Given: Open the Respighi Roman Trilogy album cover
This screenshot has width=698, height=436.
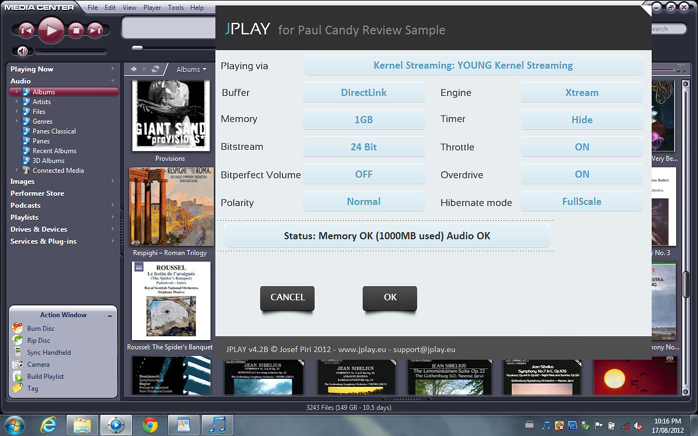Looking at the screenshot, I should tap(171, 207).
